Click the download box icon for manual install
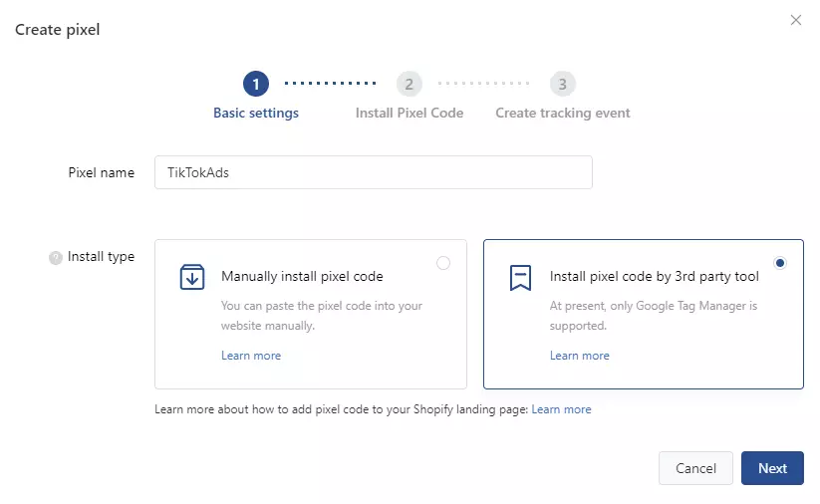Image resolution: width=820 pixels, height=504 pixels. point(192,277)
